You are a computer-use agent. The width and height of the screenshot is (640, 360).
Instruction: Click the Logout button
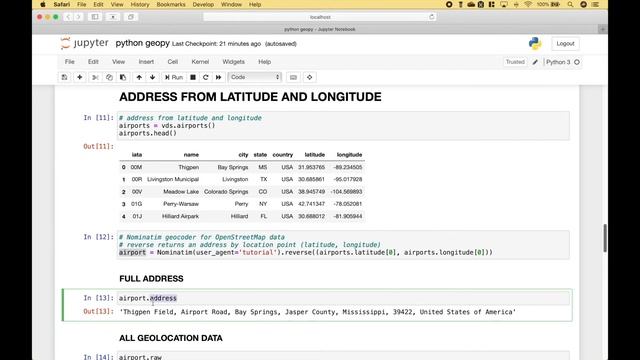coord(565,44)
